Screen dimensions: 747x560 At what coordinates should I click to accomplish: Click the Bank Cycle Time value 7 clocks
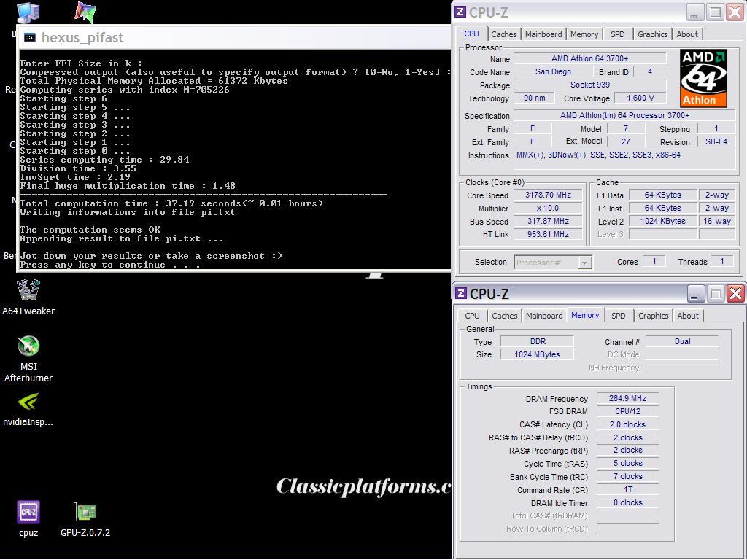click(627, 476)
